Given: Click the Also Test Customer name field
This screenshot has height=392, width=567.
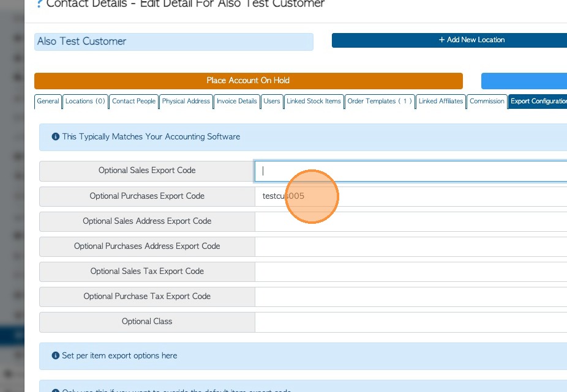Looking at the screenshot, I should pyautogui.click(x=174, y=42).
